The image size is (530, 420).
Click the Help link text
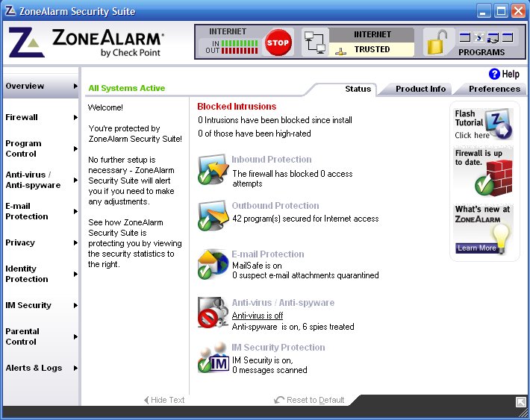click(x=511, y=74)
